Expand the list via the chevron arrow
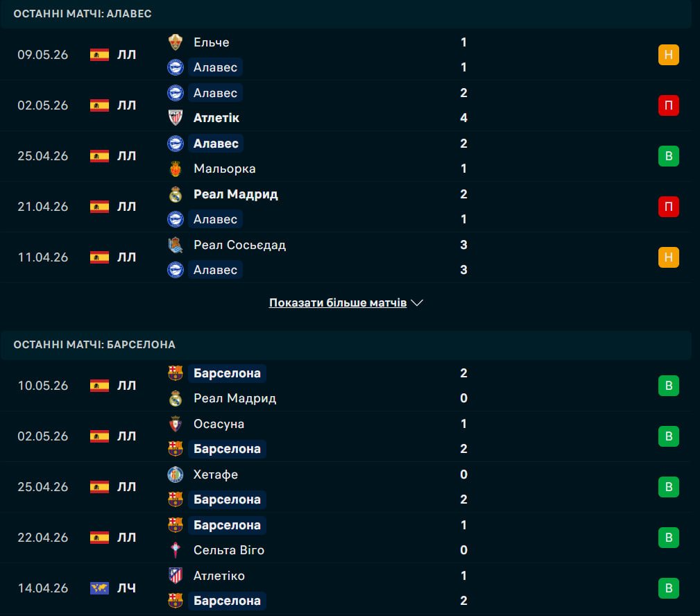Image resolution: width=700 pixels, height=616 pixels. click(x=417, y=302)
